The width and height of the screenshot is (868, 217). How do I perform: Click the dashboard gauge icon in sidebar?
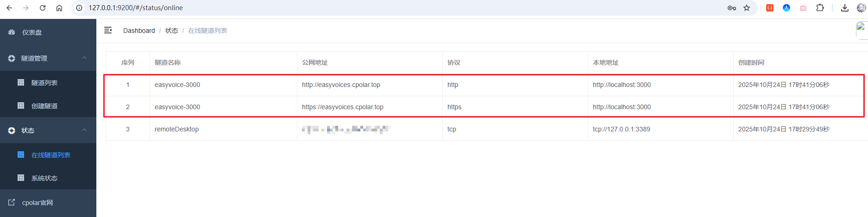[x=12, y=32]
